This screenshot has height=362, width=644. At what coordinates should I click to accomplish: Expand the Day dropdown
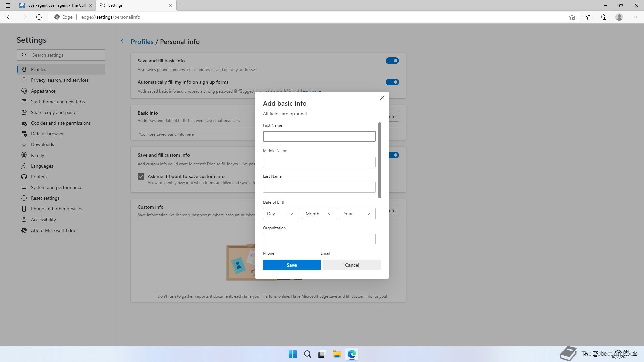(280, 214)
